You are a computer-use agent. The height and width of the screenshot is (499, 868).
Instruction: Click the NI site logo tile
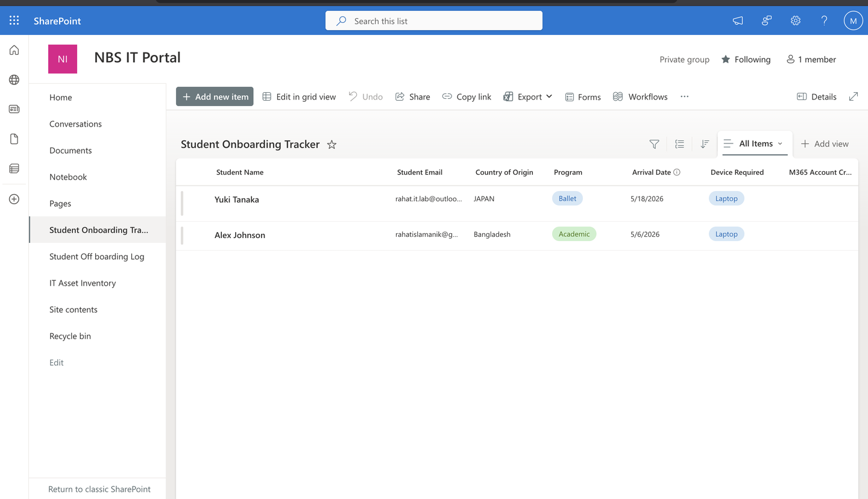point(63,59)
